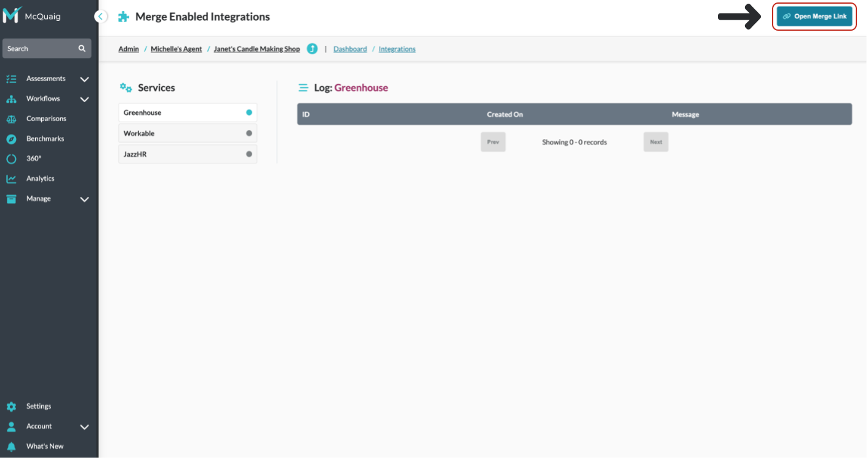Expand the Workflows dropdown
This screenshot has width=868, height=458.
[84, 98]
